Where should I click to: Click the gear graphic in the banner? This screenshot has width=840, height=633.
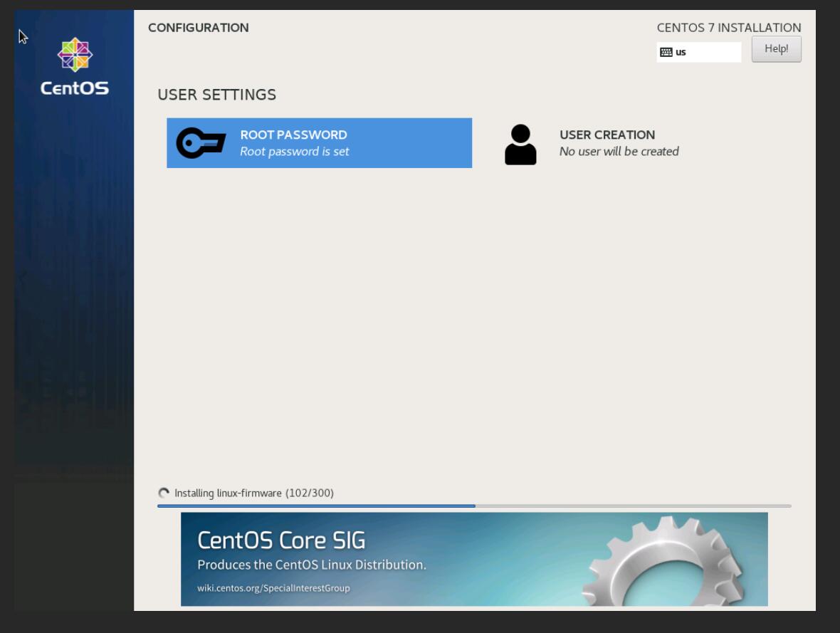pos(664,562)
